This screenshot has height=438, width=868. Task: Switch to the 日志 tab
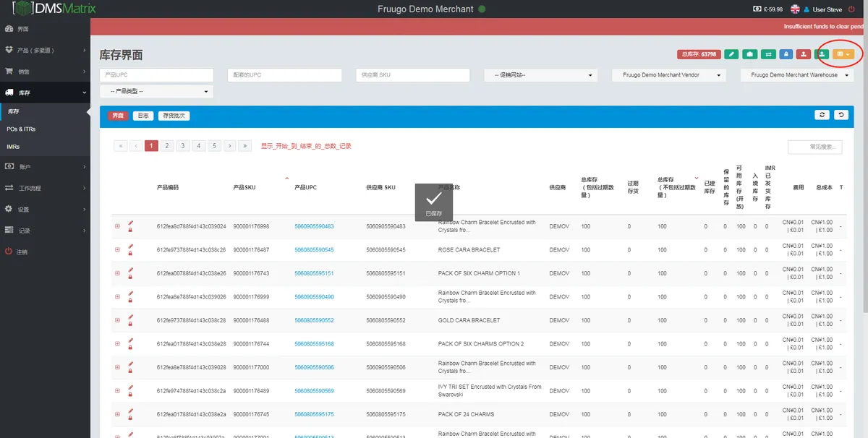143,116
